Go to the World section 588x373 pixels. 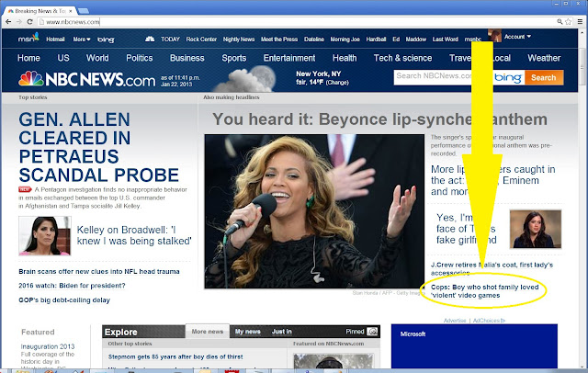97,58
